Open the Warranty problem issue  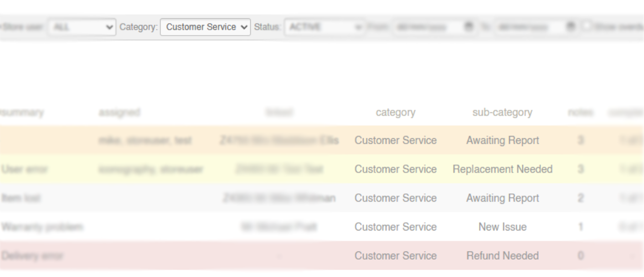(x=42, y=227)
